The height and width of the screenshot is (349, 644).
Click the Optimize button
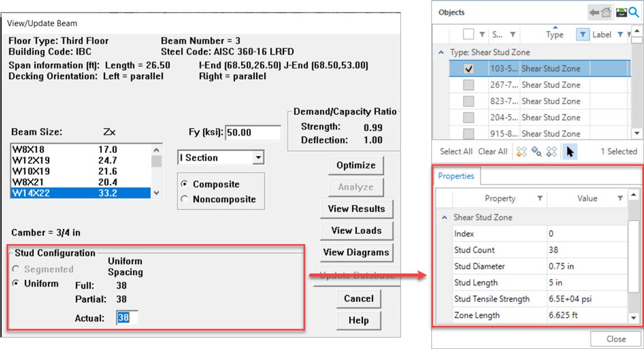point(356,165)
